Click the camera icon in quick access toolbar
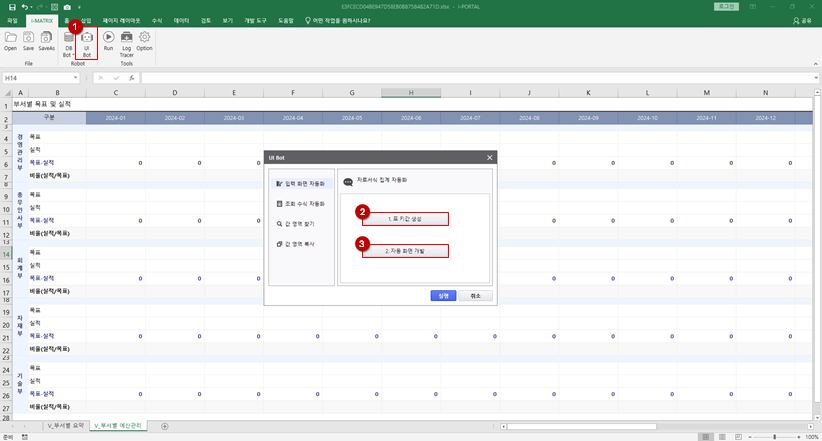The image size is (822, 441). (67, 7)
